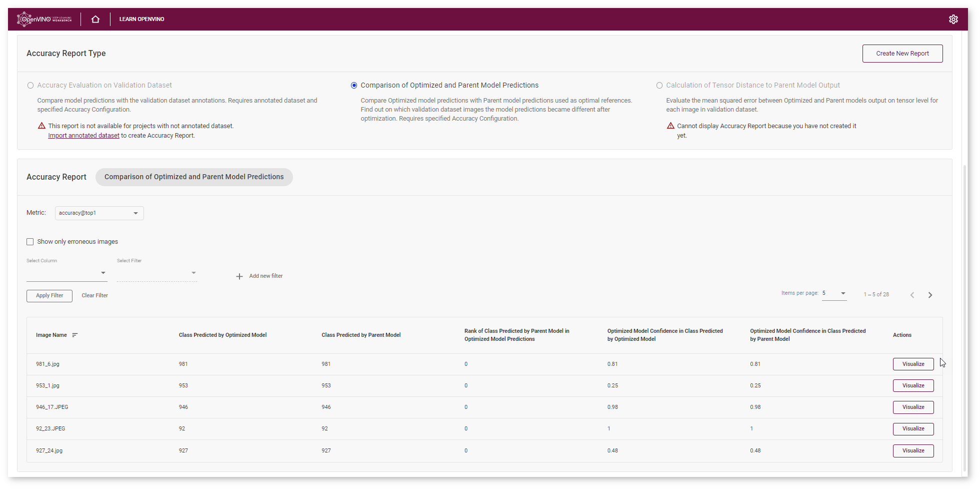The height and width of the screenshot is (489, 980).
Task: Open the Items per page dropdown
Action: pyautogui.click(x=834, y=293)
